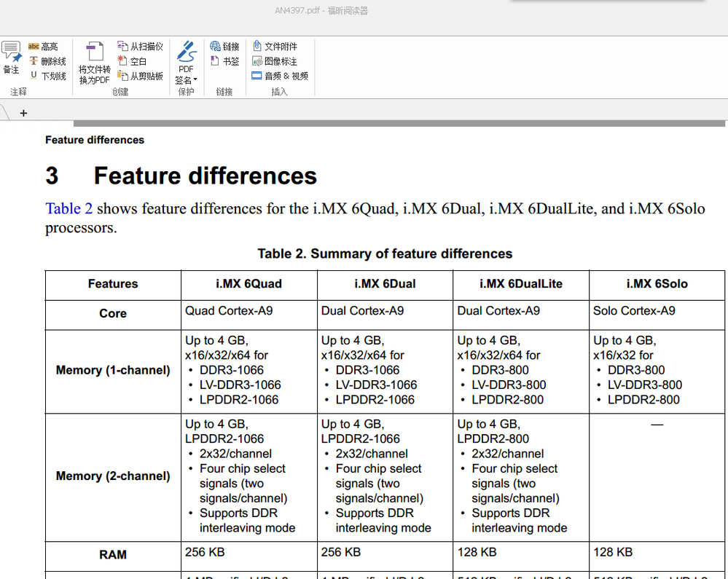Click the 'RAM' row label
The width and height of the screenshot is (728, 579).
pos(113,555)
